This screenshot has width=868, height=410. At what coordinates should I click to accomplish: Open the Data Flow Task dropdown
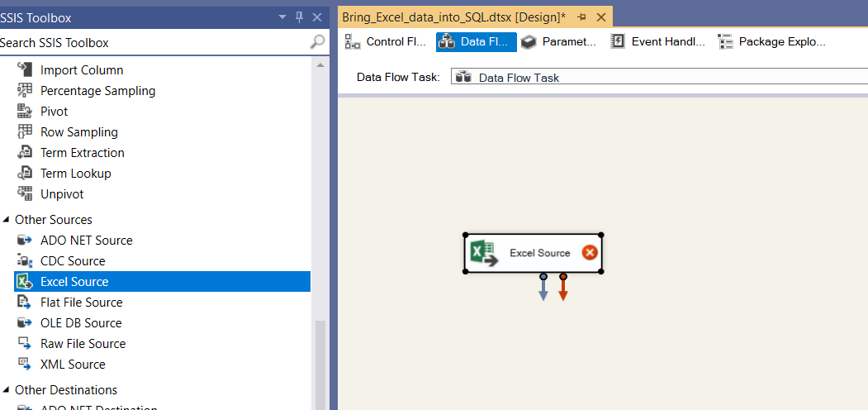(x=659, y=78)
